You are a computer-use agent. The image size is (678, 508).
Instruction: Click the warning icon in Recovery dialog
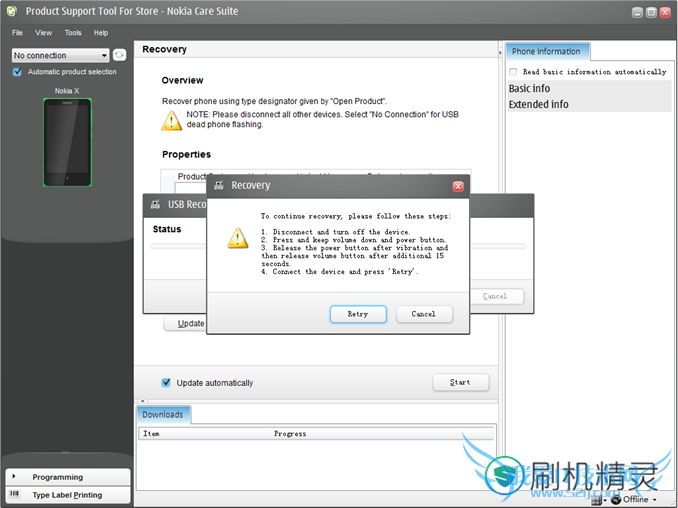[x=238, y=238]
